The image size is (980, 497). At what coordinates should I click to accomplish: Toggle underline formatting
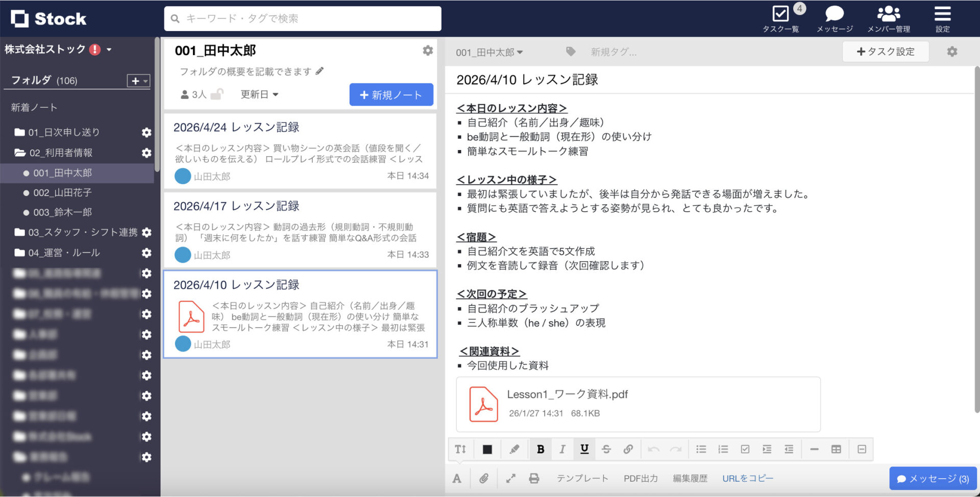coord(584,449)
